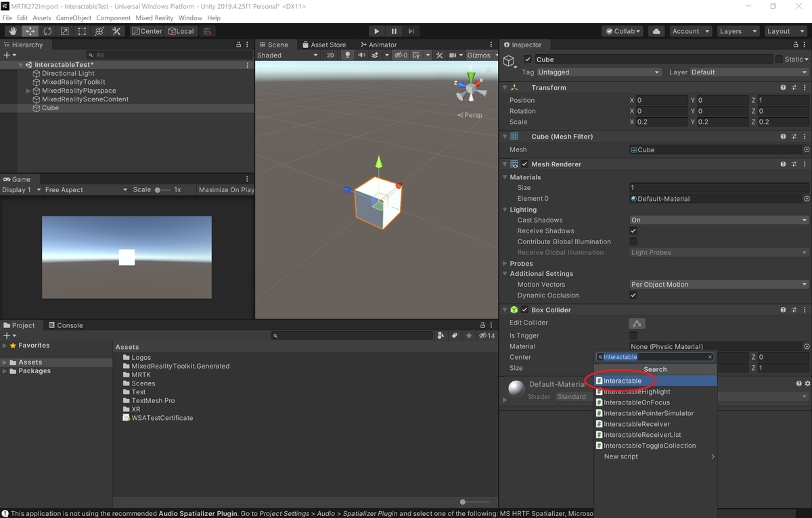
Task: Select the Rect tool
Action: click(82, 31)
